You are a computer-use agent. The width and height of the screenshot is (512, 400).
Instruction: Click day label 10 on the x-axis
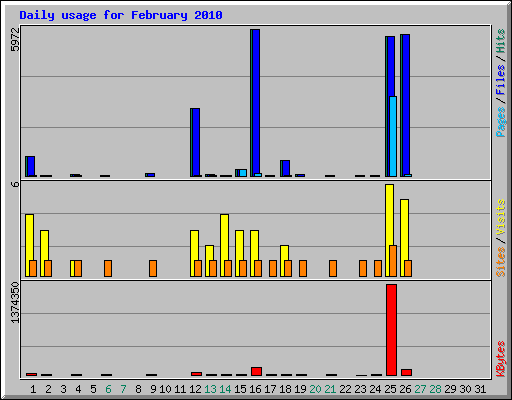pos(165,389)
